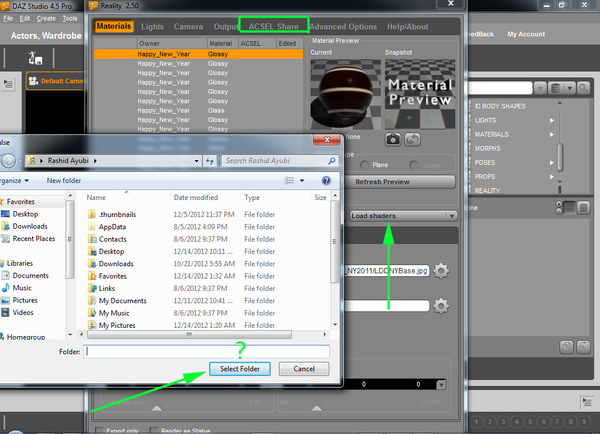This screenshot has width=600, height=434.
Task: Click the list view icon in DAZ content pane
Action: 584,208
